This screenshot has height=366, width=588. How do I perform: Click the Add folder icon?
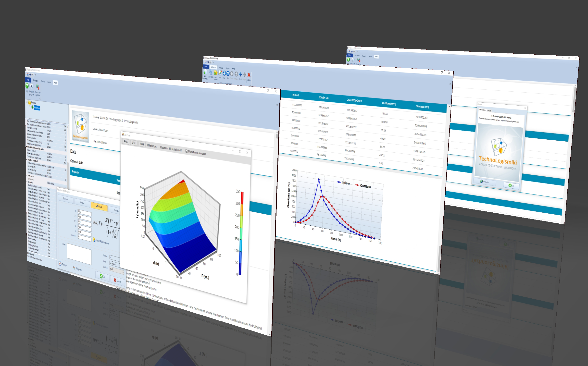(x=215, y=73)
